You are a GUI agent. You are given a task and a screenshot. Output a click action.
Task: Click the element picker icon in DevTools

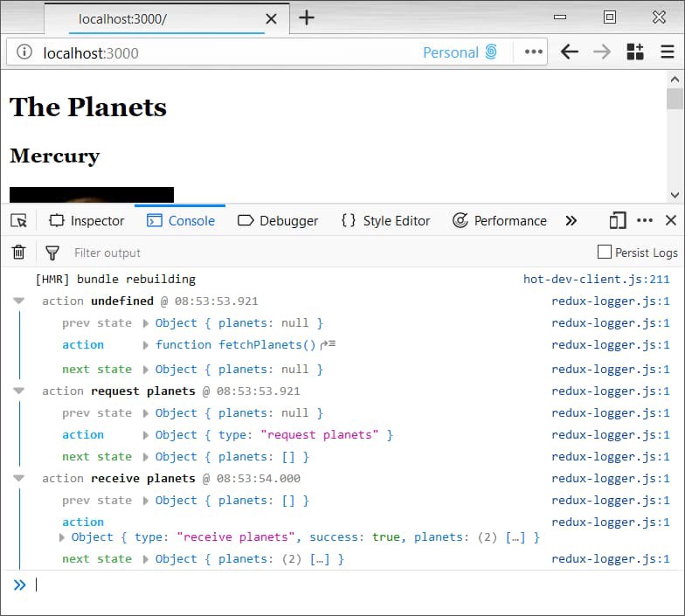(19, 221)
